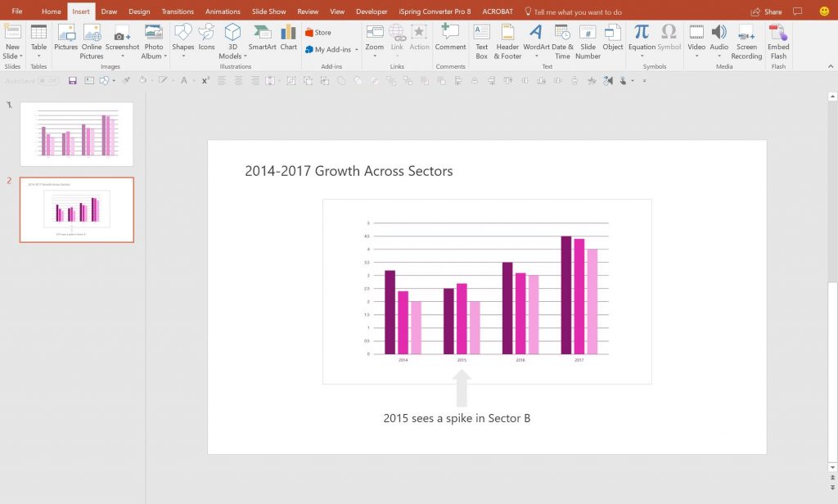Open the Icons gallery
Viewport: 838px width, 504px height.
tap(206, 38)
